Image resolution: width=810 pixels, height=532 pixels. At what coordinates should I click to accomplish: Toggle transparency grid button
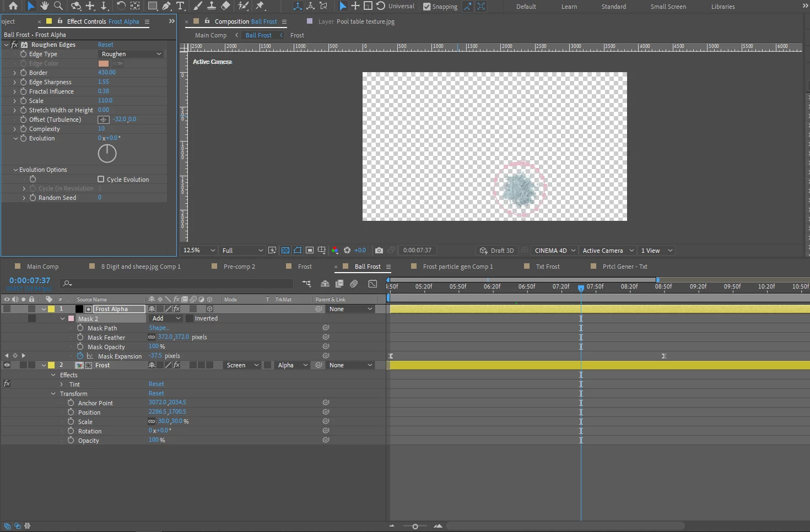[285, 250]
